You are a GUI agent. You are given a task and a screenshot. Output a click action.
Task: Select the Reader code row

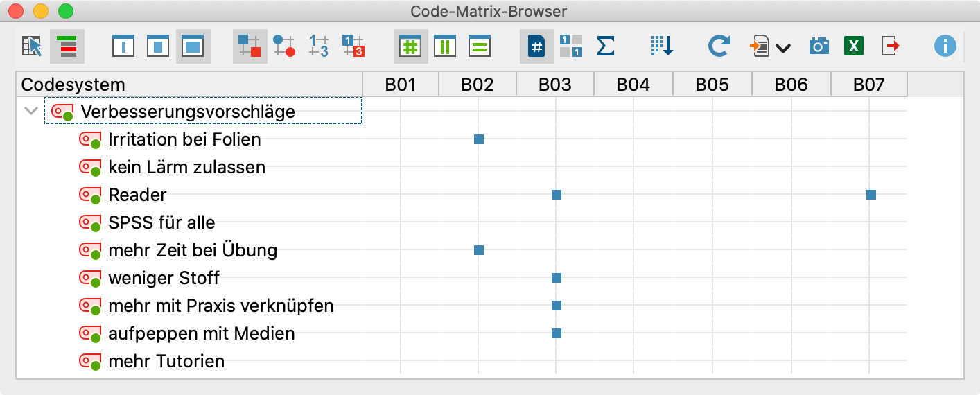pos(137,195)
